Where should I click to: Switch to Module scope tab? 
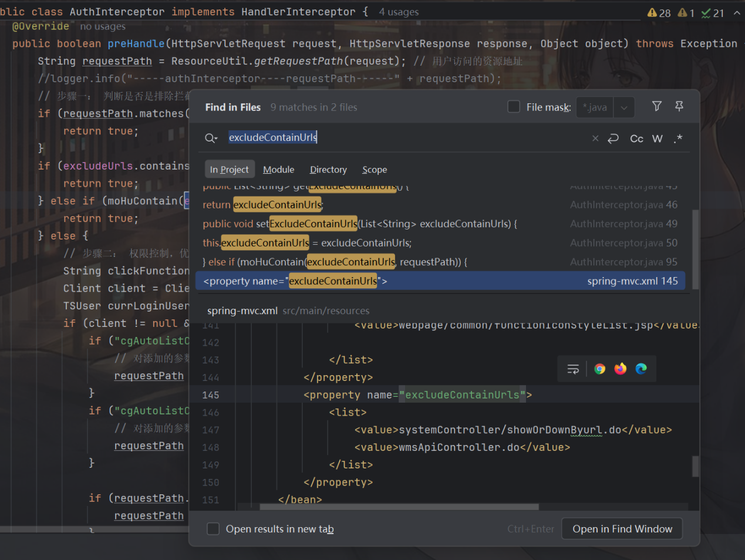[278, 170]
